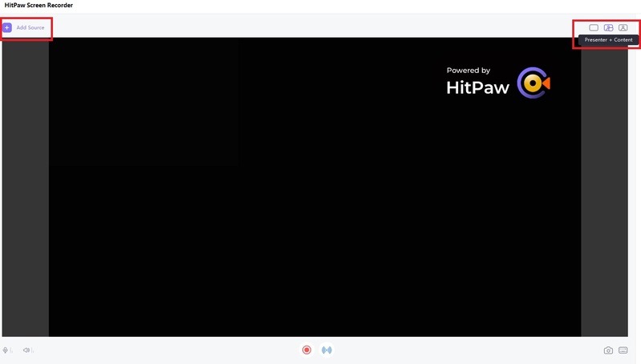Viewport: 641px width, 364px height.
Task: Start recording with the red record button
Action: [x=306, y=350]
